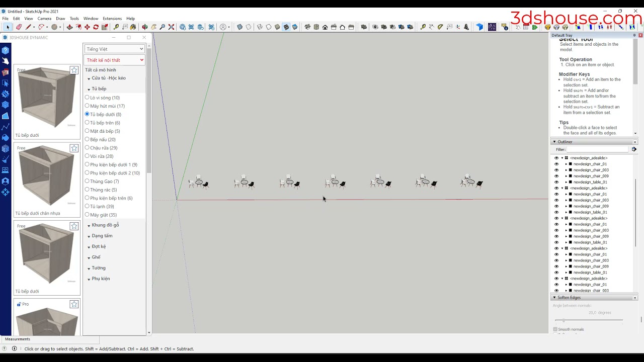This screenshot has height=362, width=644.
Task: Click the user account icon in 3DSHOUSE sidebar
Action: 6,180
